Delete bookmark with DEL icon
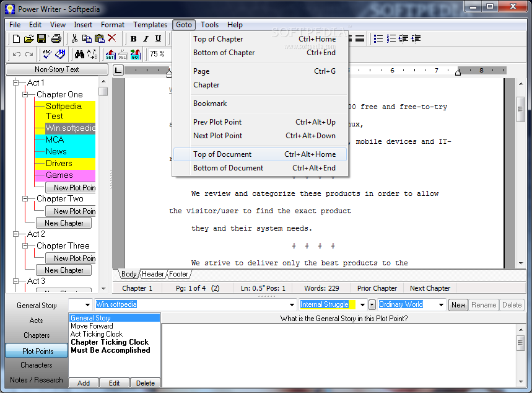This screenshot has width=532, height=393. pos(123,55)
